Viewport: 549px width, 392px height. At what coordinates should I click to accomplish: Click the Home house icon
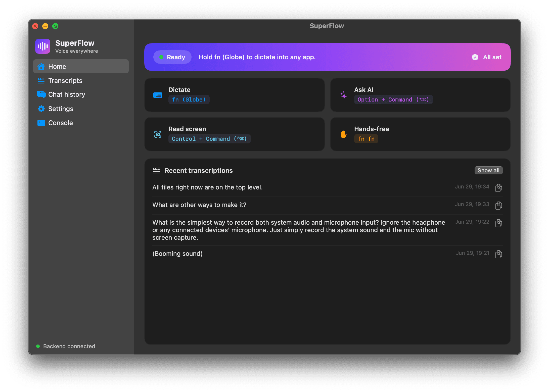tap(41, 67)
